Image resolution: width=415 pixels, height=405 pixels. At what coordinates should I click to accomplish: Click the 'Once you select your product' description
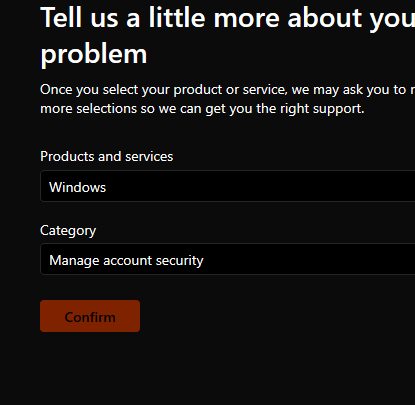click(228, 99)
